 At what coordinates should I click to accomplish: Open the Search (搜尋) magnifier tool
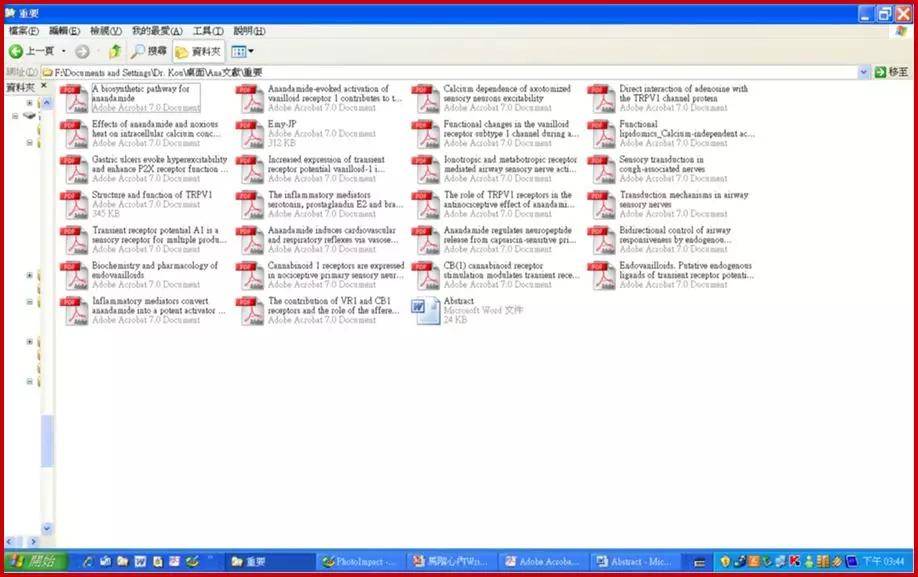(148, 51)
